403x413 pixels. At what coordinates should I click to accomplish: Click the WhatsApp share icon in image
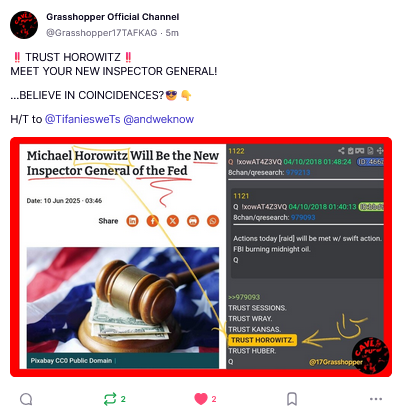click(x=213, y=221)
